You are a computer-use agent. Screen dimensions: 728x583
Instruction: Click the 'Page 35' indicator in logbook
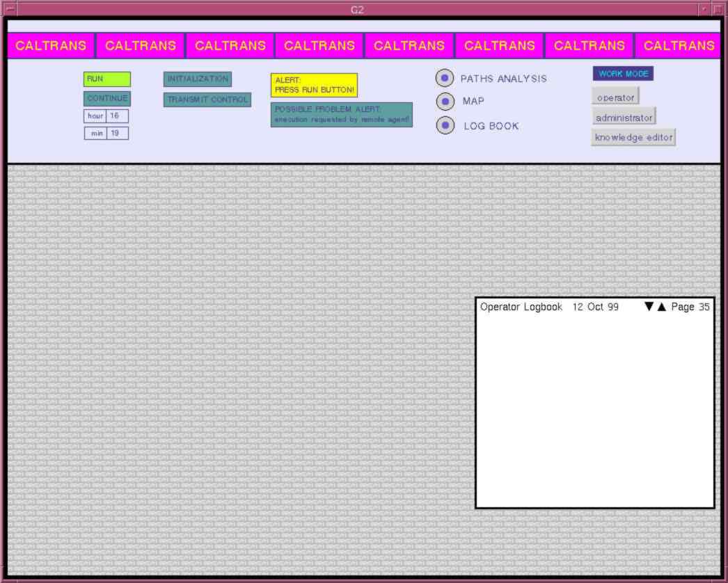(x=690, y=307)
